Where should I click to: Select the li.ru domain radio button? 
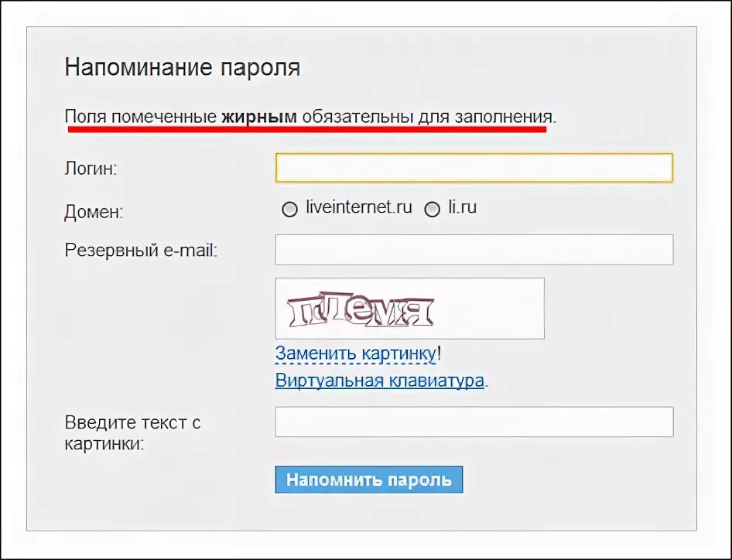pos(433,209)
